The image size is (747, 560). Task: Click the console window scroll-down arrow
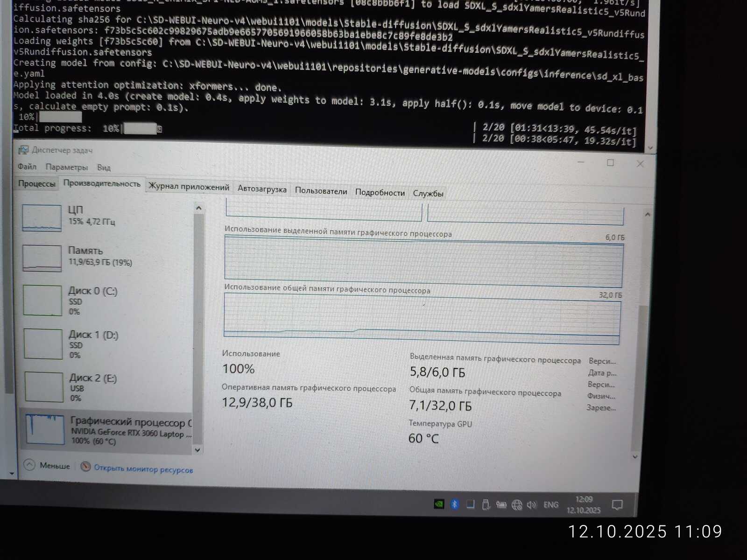coord(650,148)
